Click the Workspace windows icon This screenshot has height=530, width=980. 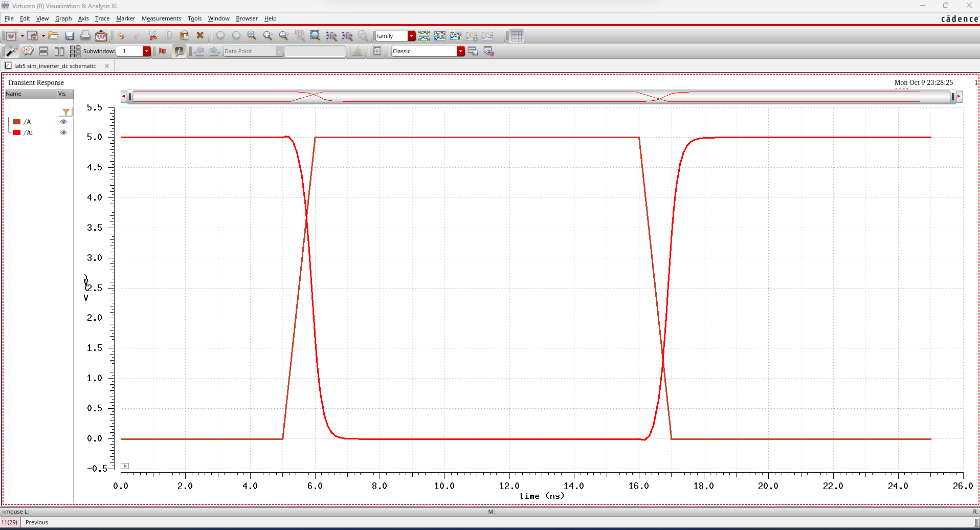pos(473,51)
